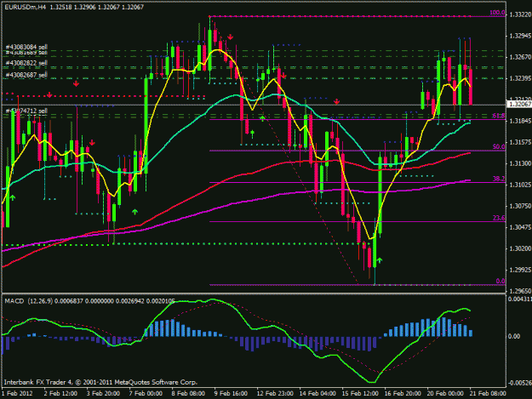Click the 15 Feb 12:00 time label
This screenshot has width=532, height=399.
pos(360,394)
